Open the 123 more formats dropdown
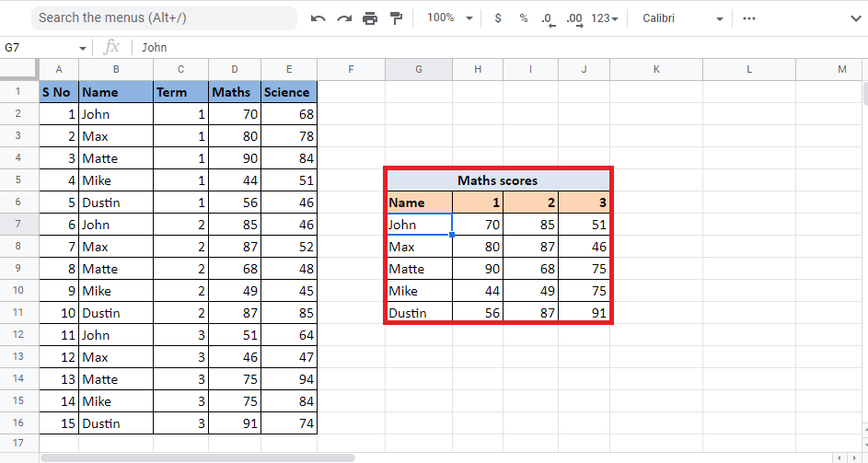868x463 pixels. (x=604, y=18)
